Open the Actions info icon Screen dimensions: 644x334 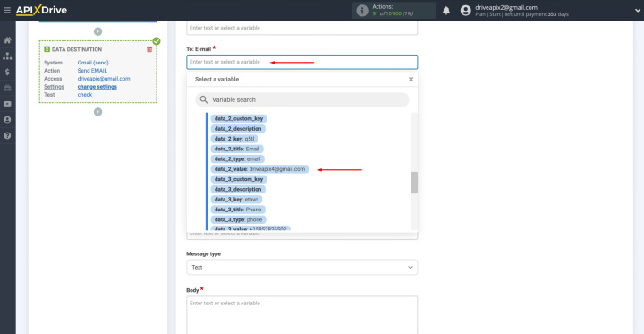(362, 11)
